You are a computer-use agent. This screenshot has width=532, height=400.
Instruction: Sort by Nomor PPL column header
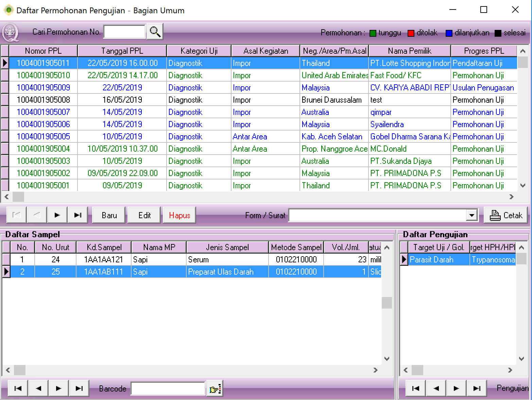pos(43,51)
